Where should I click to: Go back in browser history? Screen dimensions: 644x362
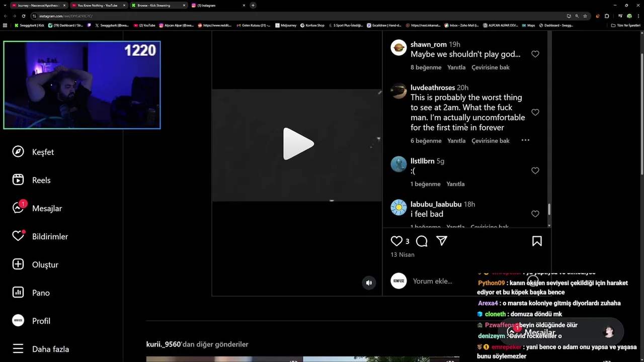coord(6,16)
